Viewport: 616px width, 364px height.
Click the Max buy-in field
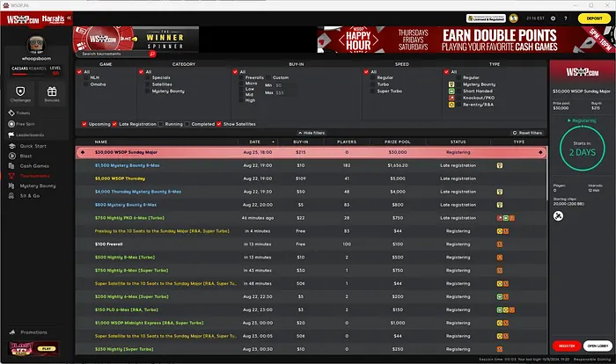point(285,92)
